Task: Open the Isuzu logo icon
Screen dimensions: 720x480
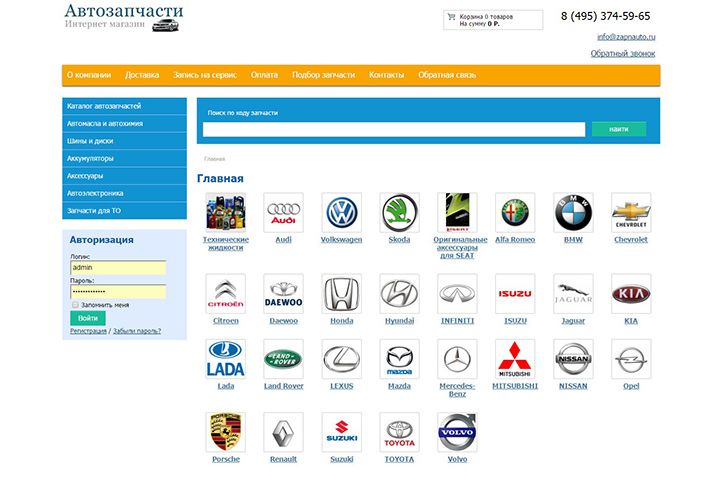Action: pos(515,294)
